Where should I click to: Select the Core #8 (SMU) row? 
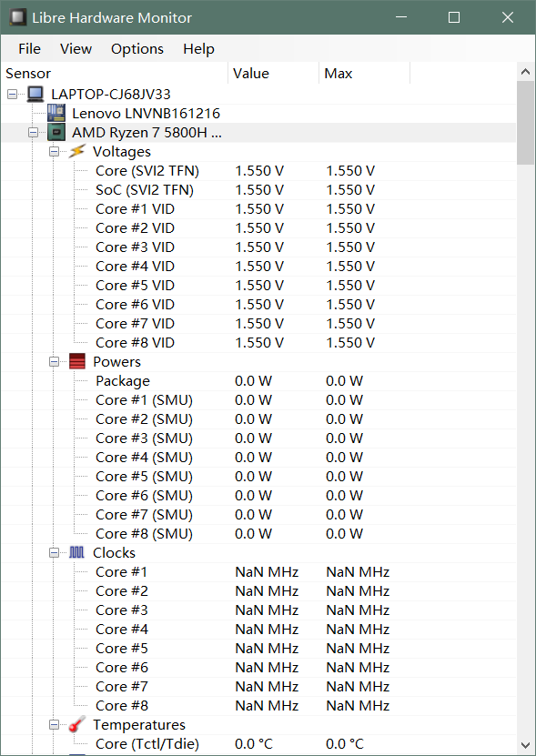258,534
